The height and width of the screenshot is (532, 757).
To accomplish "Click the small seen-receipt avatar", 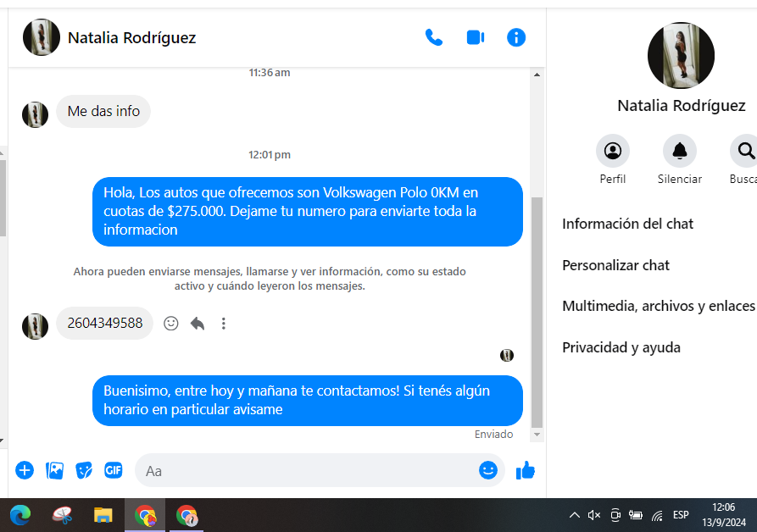I will coord(506,356).
